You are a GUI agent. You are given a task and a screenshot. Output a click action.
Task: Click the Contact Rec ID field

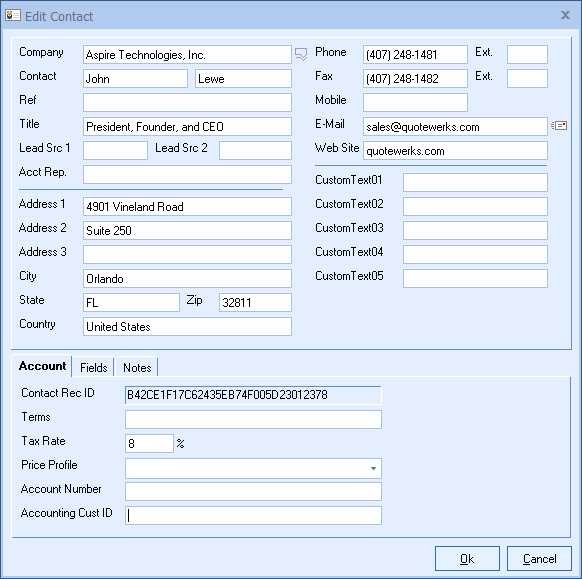click(253, 395)
